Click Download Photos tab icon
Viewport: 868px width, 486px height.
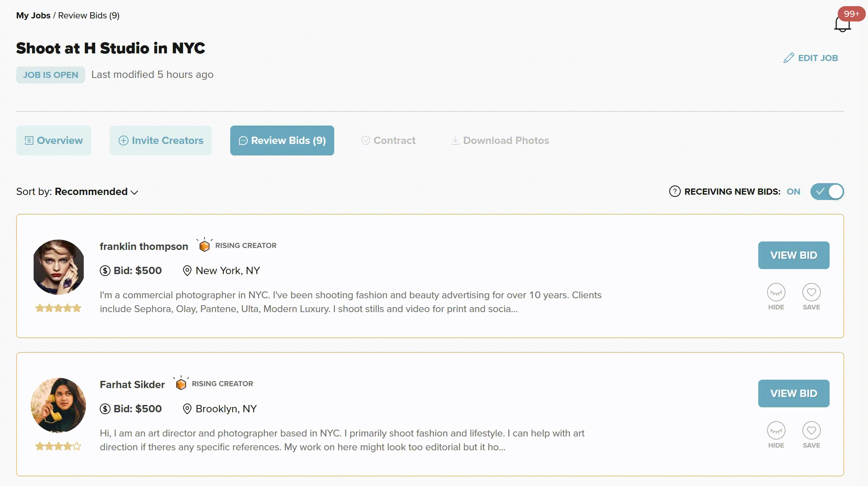pyautogui.click(x=455, y=140)
